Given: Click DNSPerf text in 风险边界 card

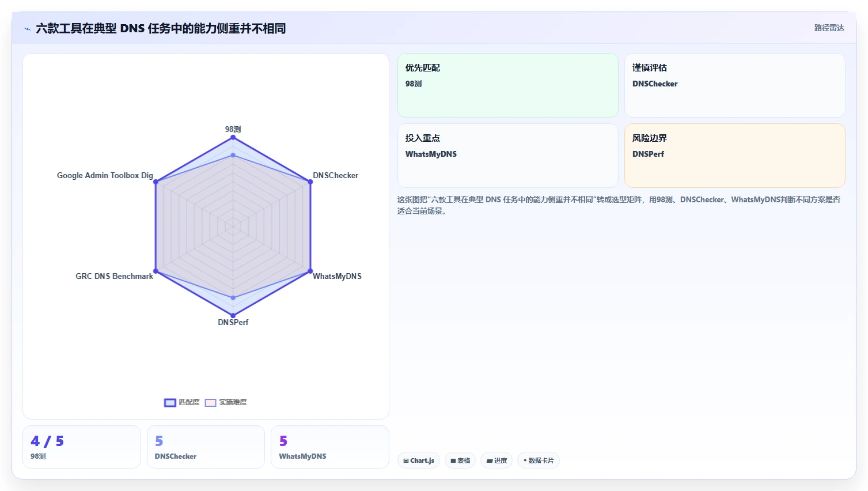Looking at the screenshot, I should point(648,154).
